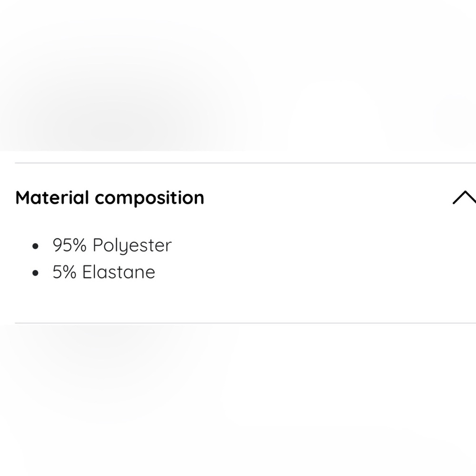Click the word composition in heading
The width and height of the screenshot is (476, 476).
coord(149,198)
